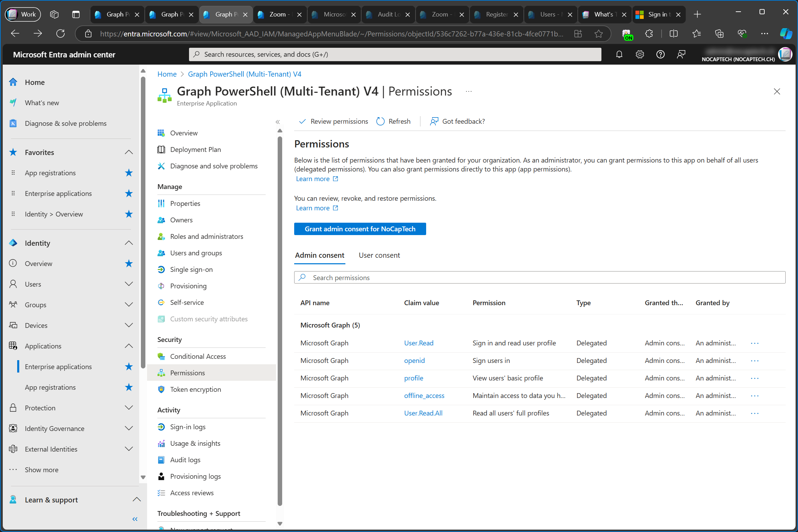The width and height of the screenshot is (798, 532).
Task: Expand the Users section in sidebar
Action: [x=130, y=283]
